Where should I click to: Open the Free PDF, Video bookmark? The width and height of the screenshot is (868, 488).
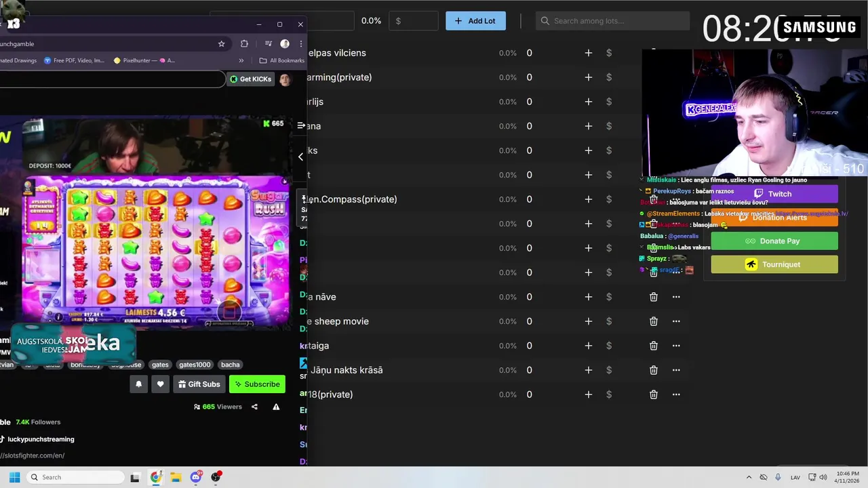point(74,60)
